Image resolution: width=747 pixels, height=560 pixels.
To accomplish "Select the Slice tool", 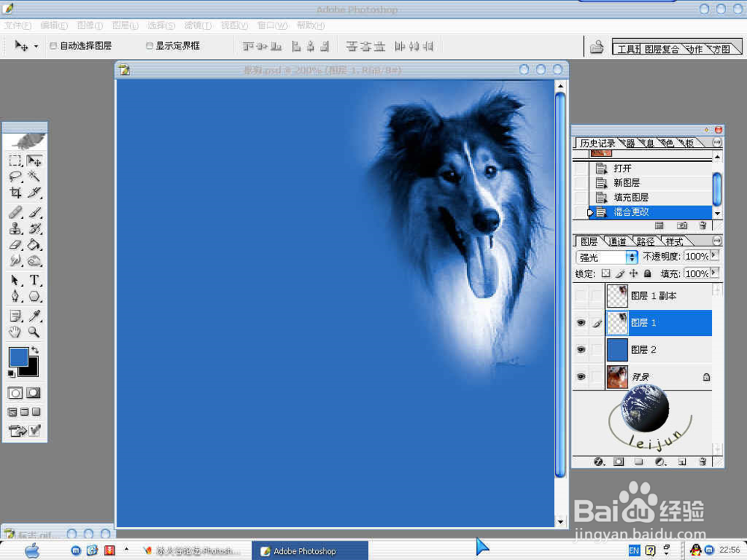I will coord(34,193).
